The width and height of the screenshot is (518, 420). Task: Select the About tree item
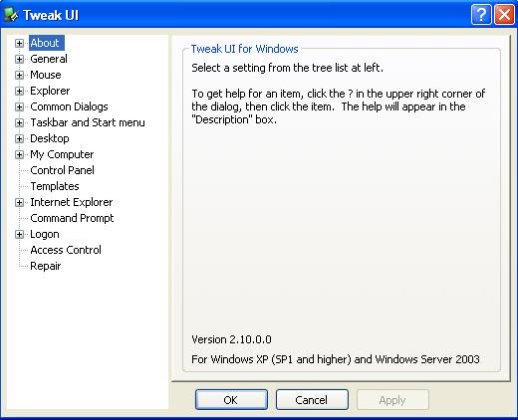pyautogui.click(x=47, y=43)
